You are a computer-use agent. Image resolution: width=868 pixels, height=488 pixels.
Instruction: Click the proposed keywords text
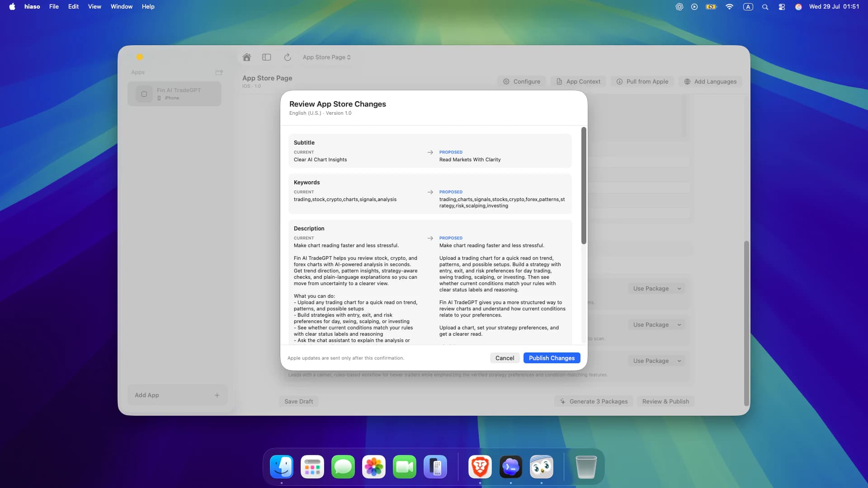click(x=502, y=202)
